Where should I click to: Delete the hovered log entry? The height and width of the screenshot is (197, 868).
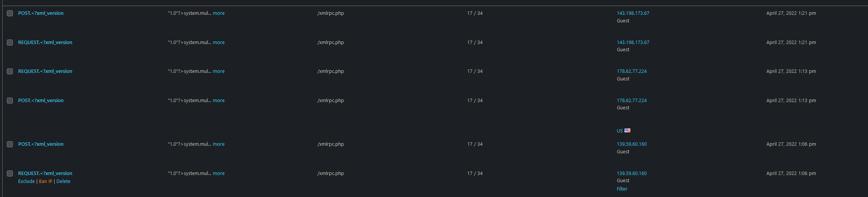click(63, 181)
